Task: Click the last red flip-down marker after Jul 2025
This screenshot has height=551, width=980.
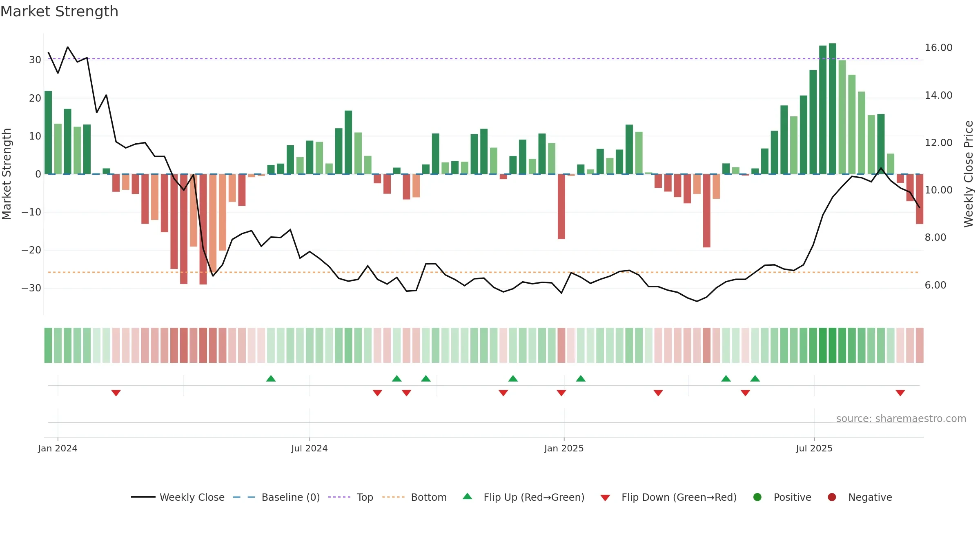Action: pyautogui.click(x=900, y=393)
